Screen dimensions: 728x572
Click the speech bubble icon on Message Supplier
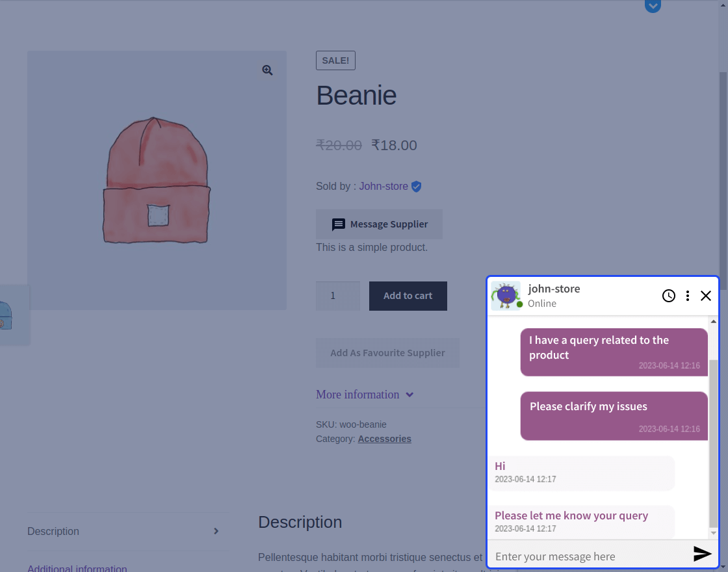click(x=339, y=224)
